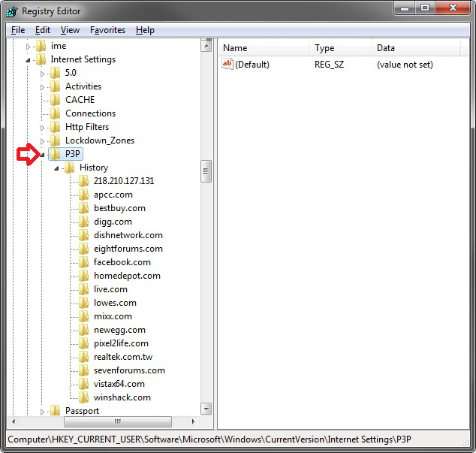Click the lowes.com folder icon
Viewport: 476px width, 453px height.
(x=84, y=303)
